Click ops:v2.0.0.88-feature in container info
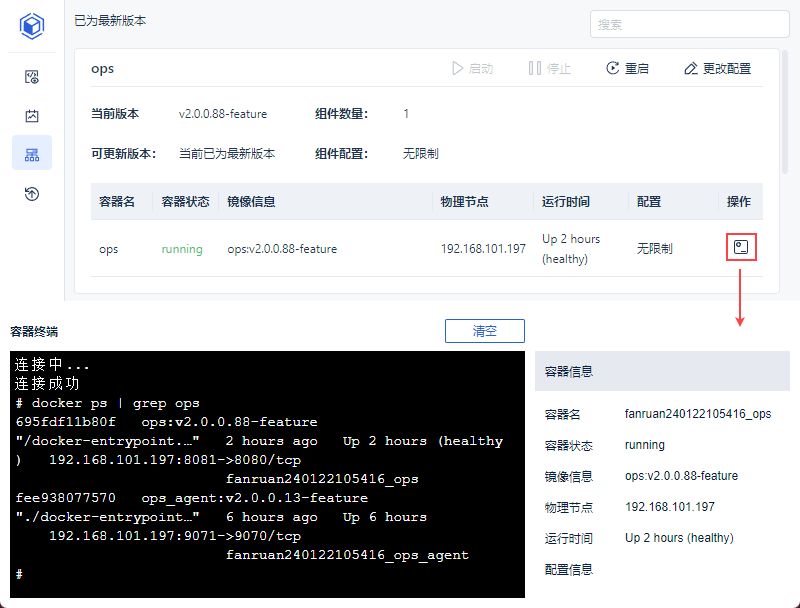This screenshot has height=608, width=800. 682,476
